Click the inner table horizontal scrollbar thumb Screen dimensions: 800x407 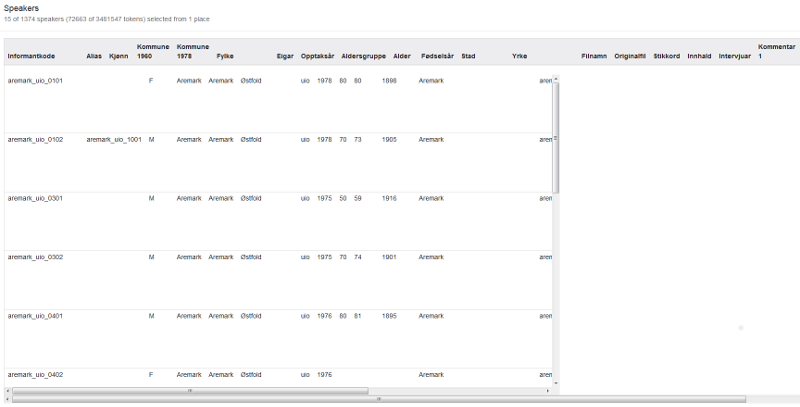(x=190, y=391)
